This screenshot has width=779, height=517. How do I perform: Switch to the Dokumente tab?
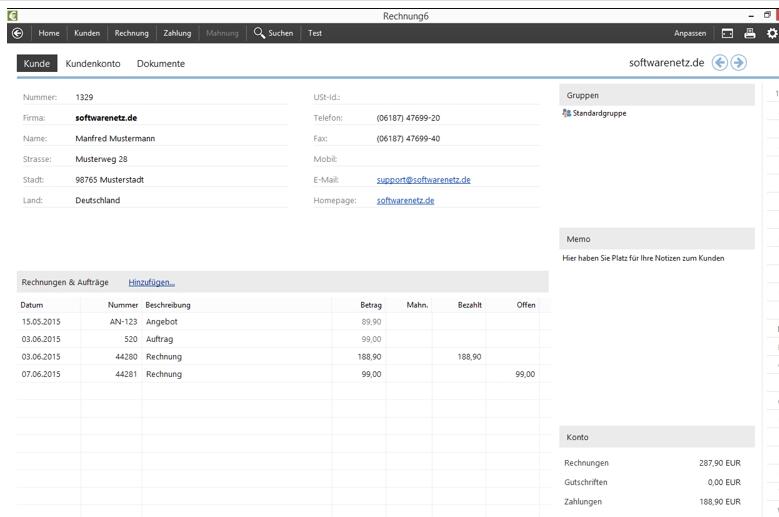point(161,64)
